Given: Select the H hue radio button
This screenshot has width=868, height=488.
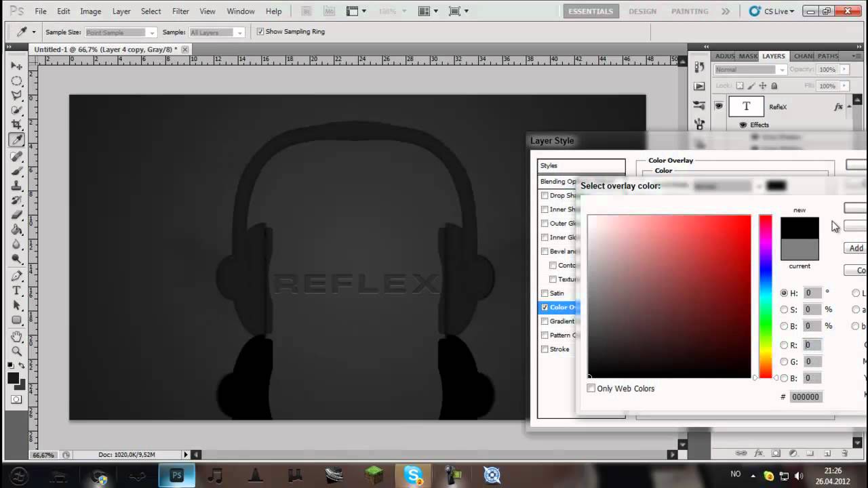Looking at the screenshot, I should [785, 293].
